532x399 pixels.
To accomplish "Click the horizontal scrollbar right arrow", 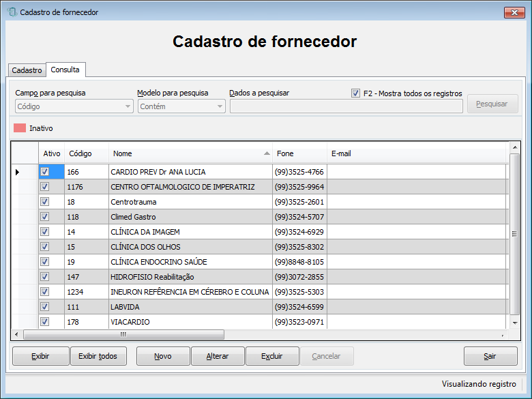I will click(503, 334).
